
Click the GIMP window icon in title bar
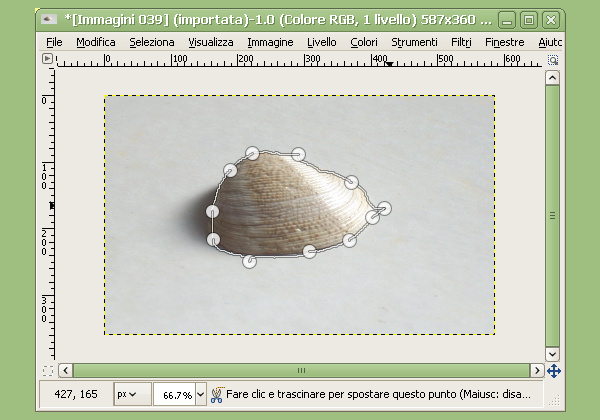point(48,18)
